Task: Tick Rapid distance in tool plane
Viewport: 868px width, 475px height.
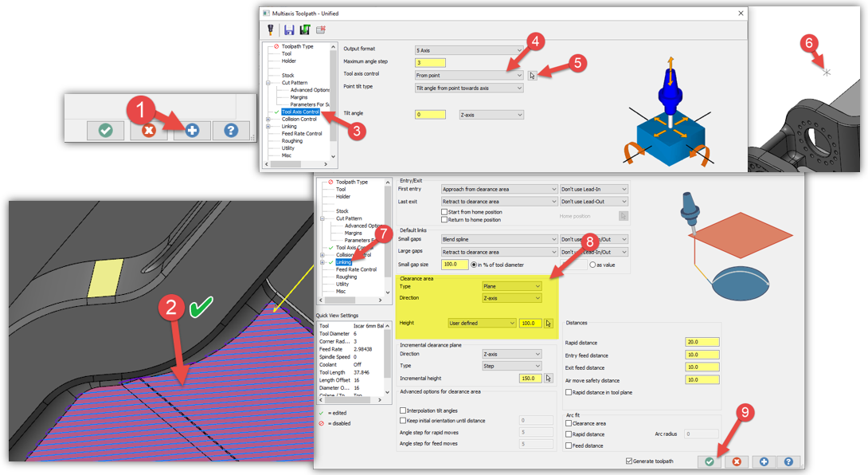Action: point(569,392)
